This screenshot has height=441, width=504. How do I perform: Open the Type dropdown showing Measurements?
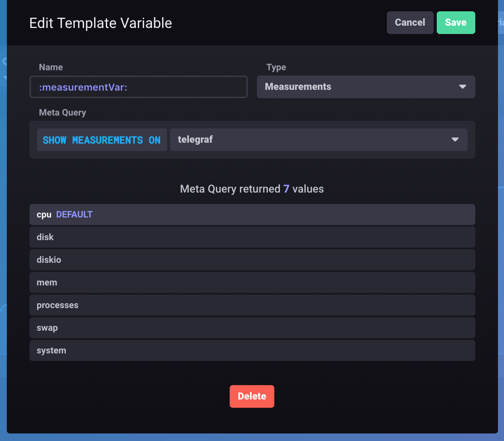(x=366, y=87)
